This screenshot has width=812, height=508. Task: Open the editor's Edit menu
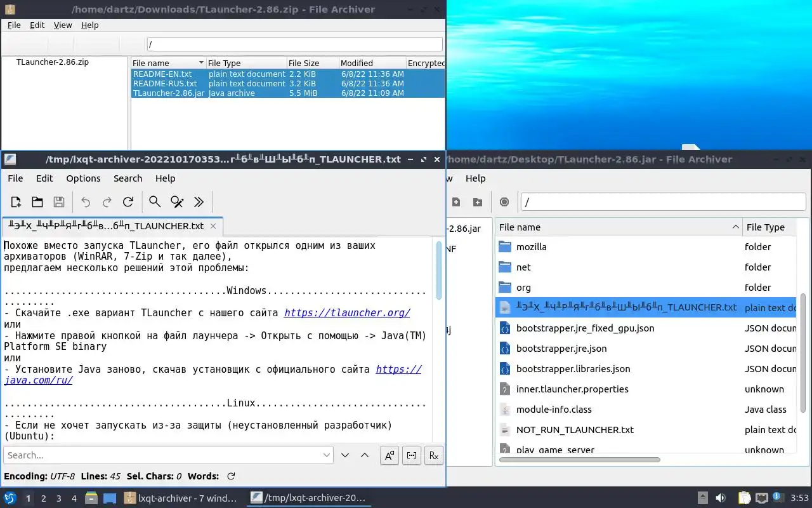pyautogui.click(x=44, y=178)
